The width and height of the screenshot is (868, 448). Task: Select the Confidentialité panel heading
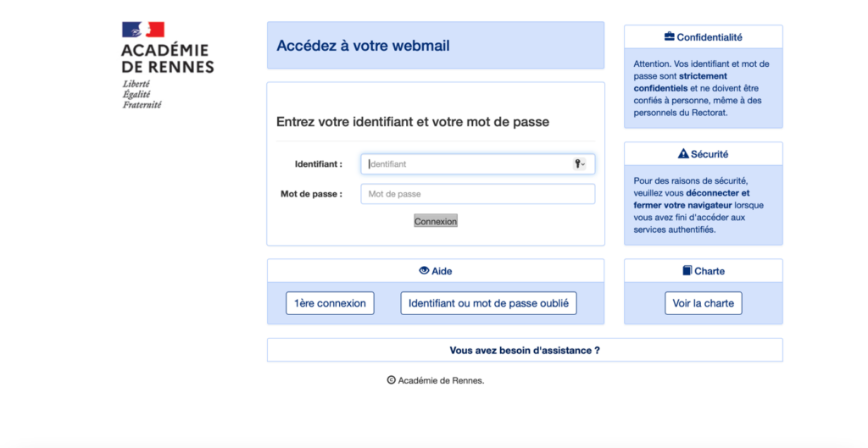(709, 37)
